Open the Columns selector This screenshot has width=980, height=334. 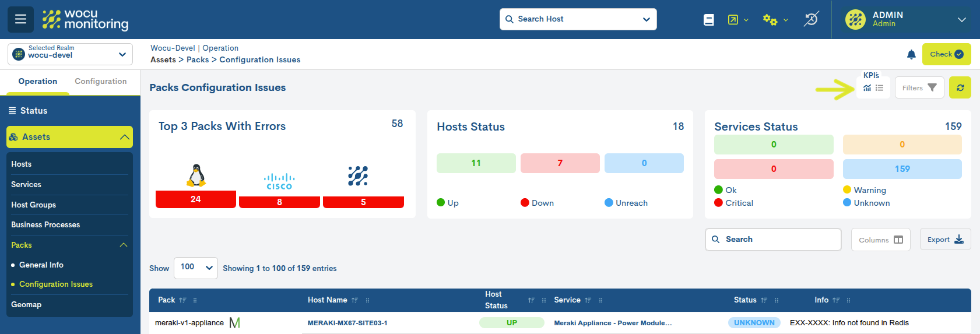point(880,240)
